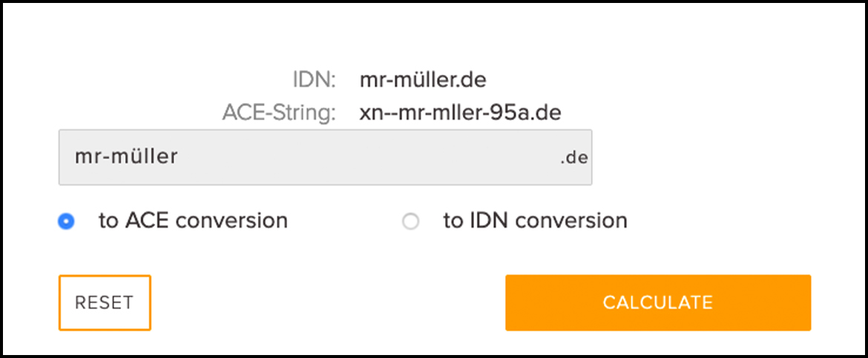Click the IDN result mr-müller.de
The width and height of the screenshot is (868, 358).
click(x=423, y=79)
